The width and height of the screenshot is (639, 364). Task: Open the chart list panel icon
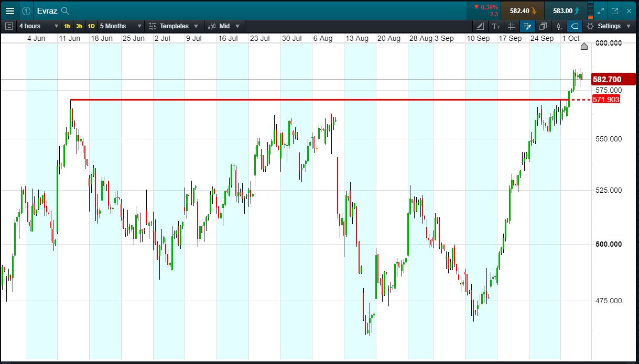pyautogui.click(x=8, y=26)
